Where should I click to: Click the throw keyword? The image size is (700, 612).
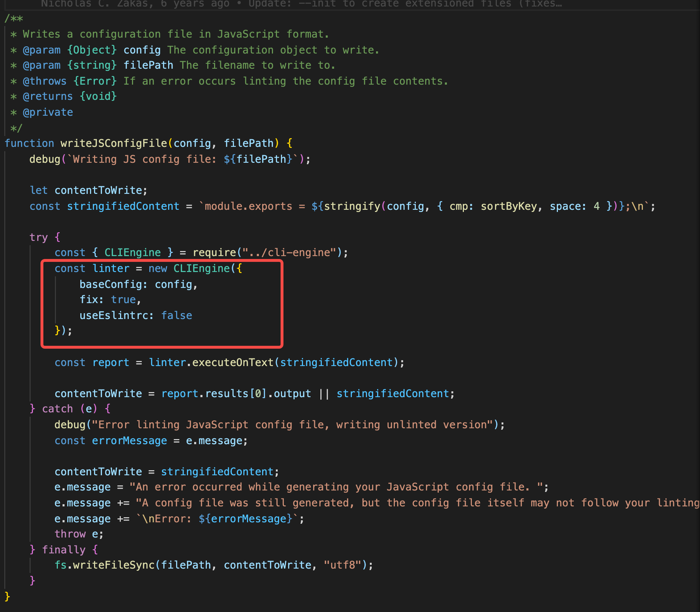pyautogui.click(x=70, y=534)
